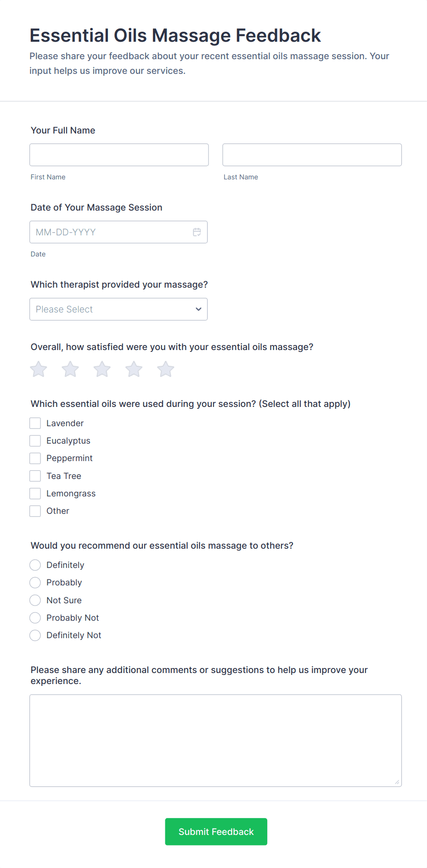
Task: Choose the third rating star
Action: (x=102, y=369)
